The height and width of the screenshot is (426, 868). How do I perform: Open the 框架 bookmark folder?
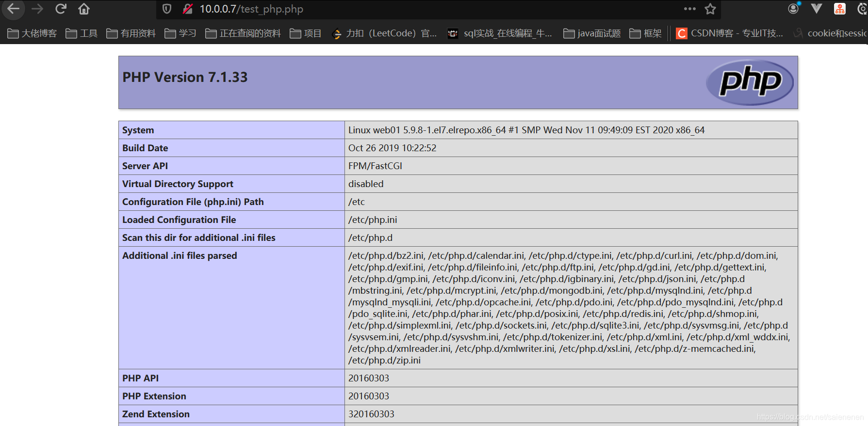coord(645,33)
